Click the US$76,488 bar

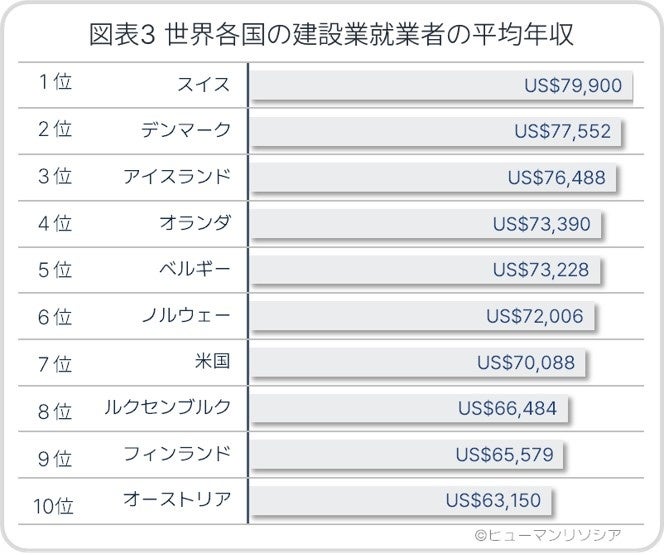tap(431, 178)
